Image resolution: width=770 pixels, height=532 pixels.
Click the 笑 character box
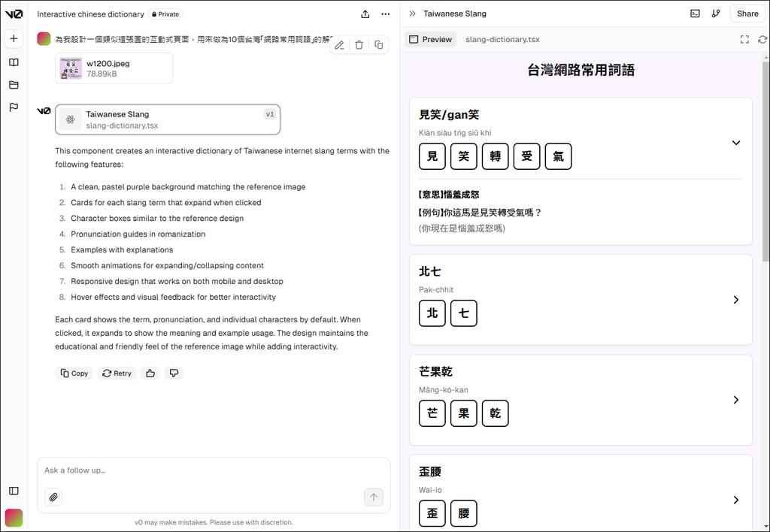pos(463,156)
